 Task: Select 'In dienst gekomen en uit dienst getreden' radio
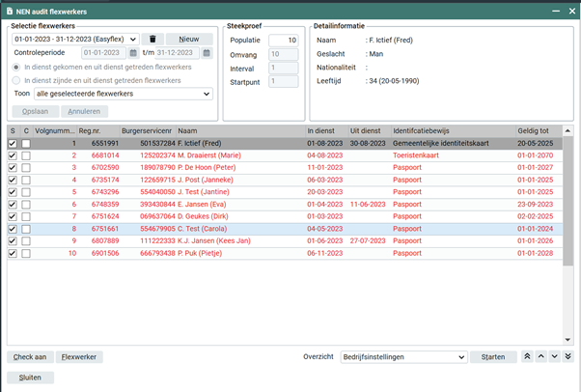pyautogui.click(x=14, y=66)
